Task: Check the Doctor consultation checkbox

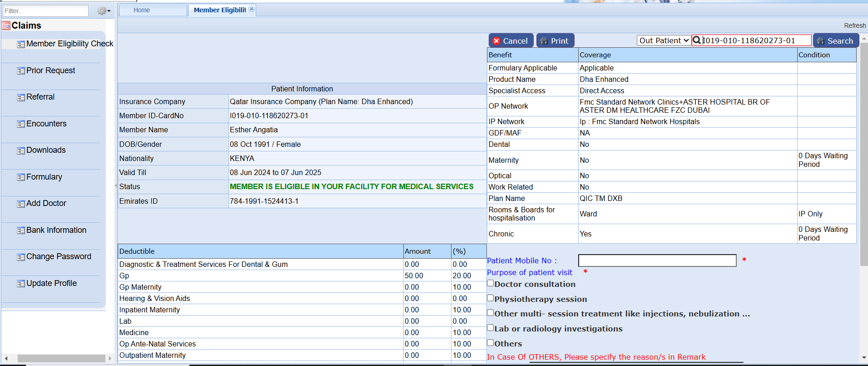Action: pyautogui.click(x=491, y=283)
